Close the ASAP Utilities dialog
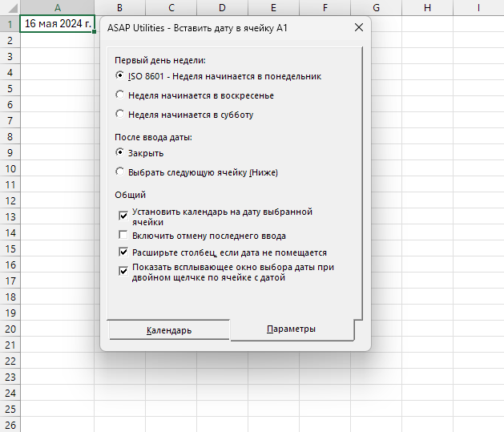504x432 pixels. click(x=359, y=27)
